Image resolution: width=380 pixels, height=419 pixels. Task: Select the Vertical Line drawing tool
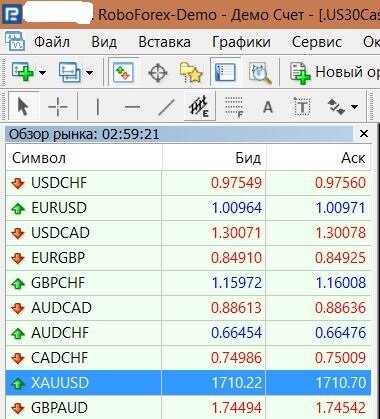98,107
